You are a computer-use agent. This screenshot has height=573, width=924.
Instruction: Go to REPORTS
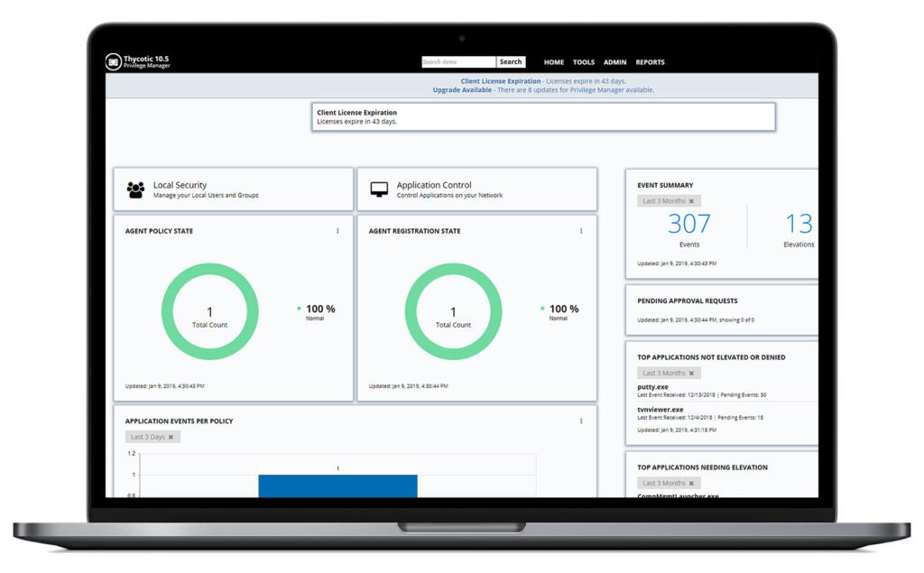point(649,61)
